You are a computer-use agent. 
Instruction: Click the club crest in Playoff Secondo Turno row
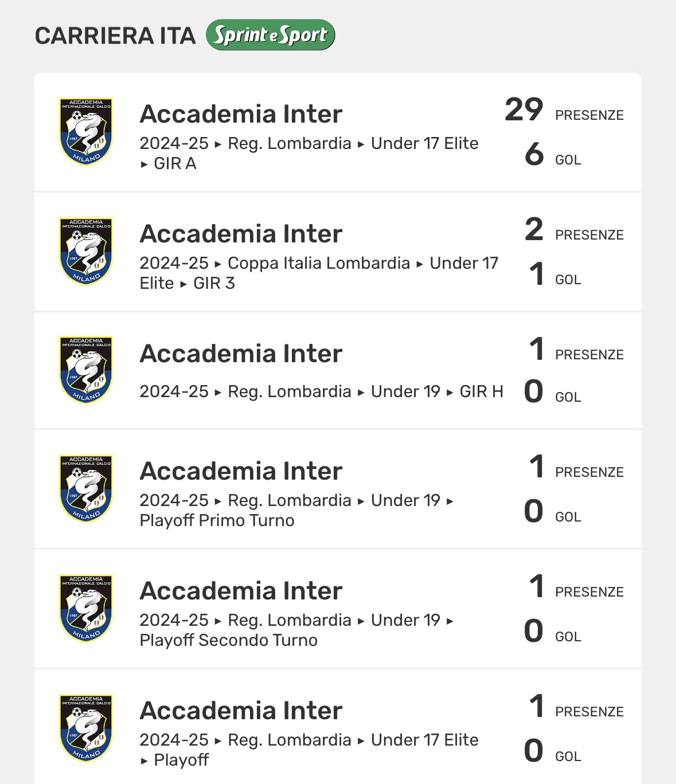point(86,609)
